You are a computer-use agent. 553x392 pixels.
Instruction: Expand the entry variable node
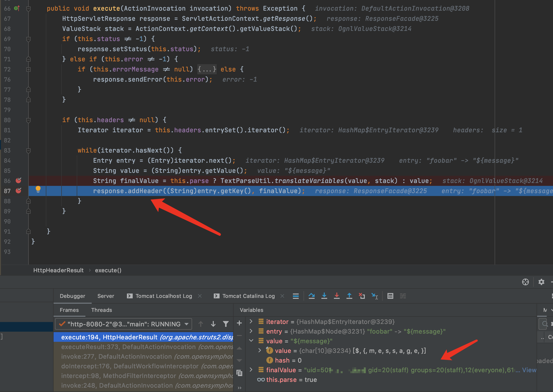point(251,331)
